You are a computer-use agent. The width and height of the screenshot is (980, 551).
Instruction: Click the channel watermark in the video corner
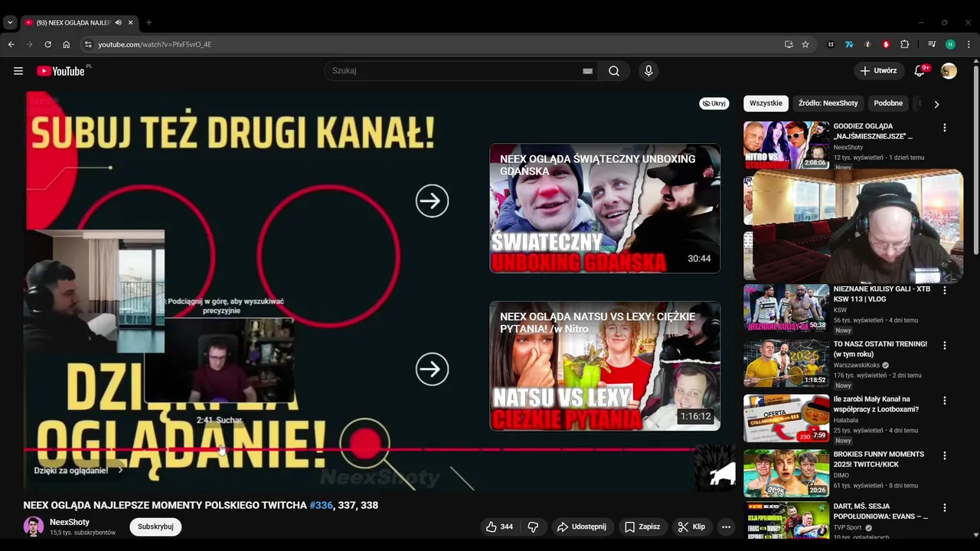coord(715,468)
